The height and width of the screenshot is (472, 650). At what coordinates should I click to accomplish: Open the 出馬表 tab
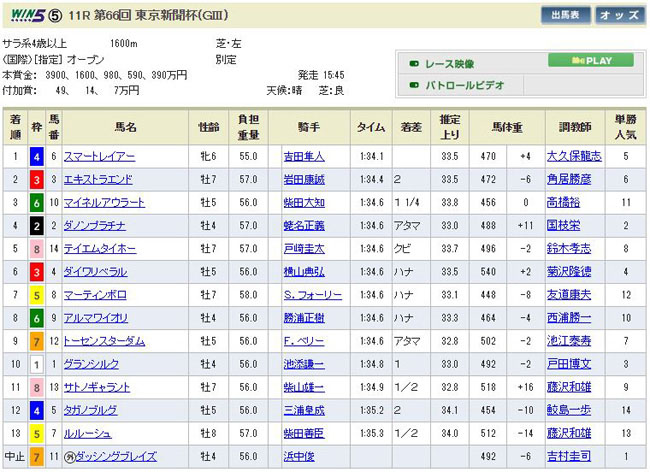[566, 15]
